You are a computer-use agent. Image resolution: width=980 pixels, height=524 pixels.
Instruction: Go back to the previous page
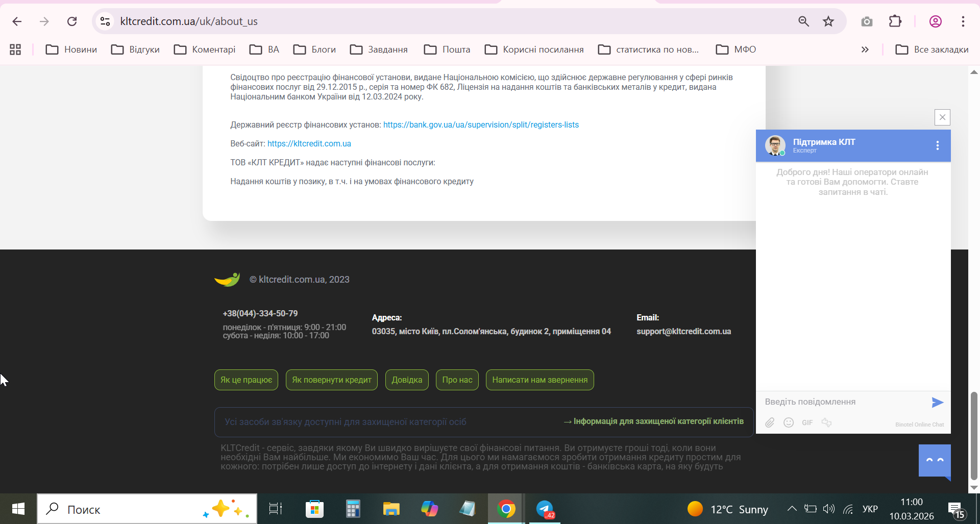[x=17, y=21]
